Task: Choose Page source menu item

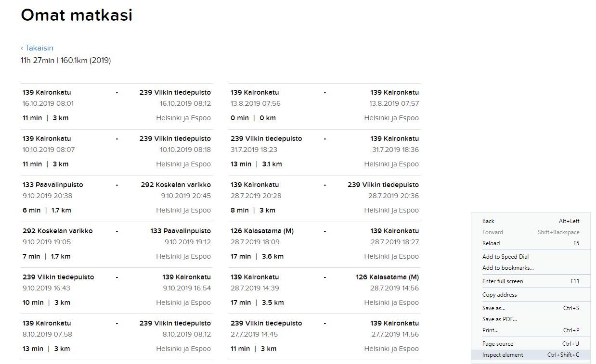Action: pos(531,344)
